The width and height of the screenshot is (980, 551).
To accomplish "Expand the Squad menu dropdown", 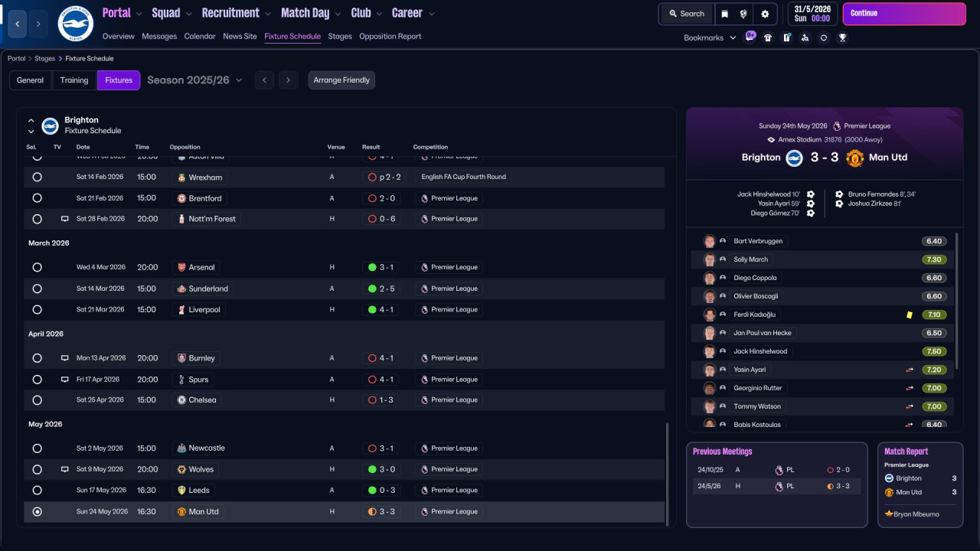I will (x=188, y=14).
